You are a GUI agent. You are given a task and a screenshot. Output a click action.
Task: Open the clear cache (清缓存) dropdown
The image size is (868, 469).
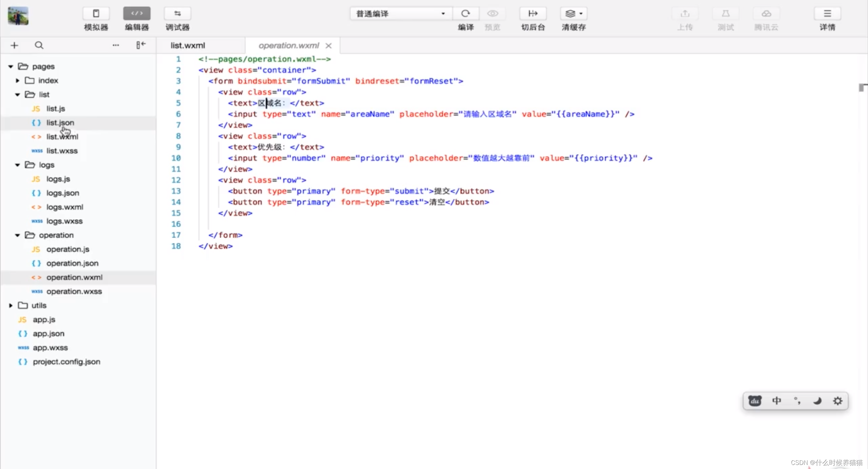pyautogui.click(x=573, y=14)
